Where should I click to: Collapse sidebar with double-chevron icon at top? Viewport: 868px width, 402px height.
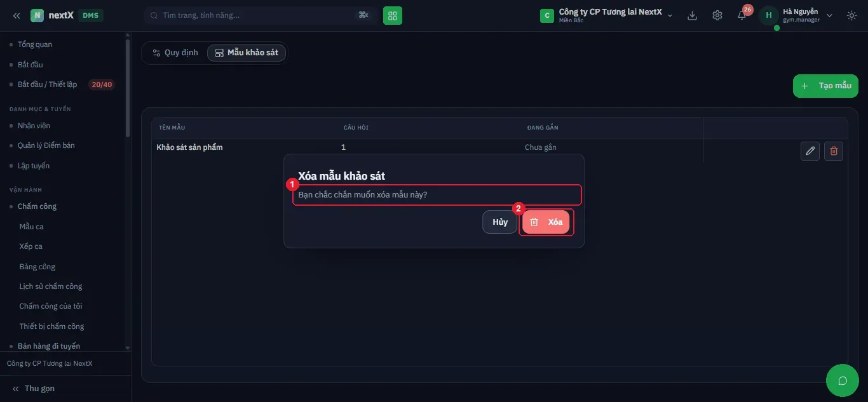click(x=17, y=15)
